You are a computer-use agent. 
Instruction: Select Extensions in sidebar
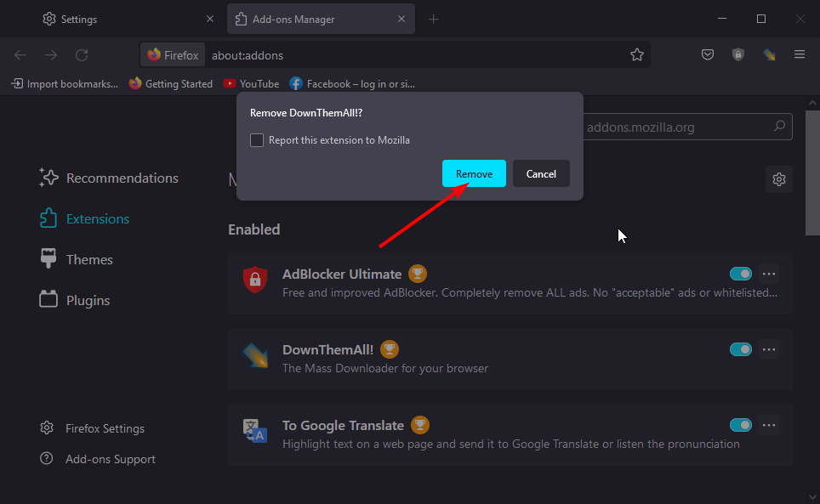tap(84, 218)
